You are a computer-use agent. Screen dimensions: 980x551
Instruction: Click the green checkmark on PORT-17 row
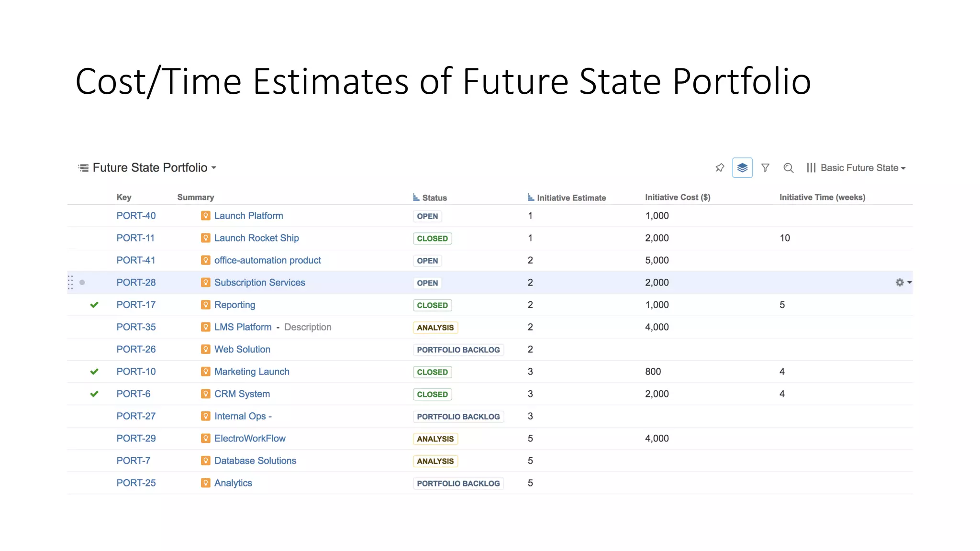pyautogui.click(x=94, y=305)
